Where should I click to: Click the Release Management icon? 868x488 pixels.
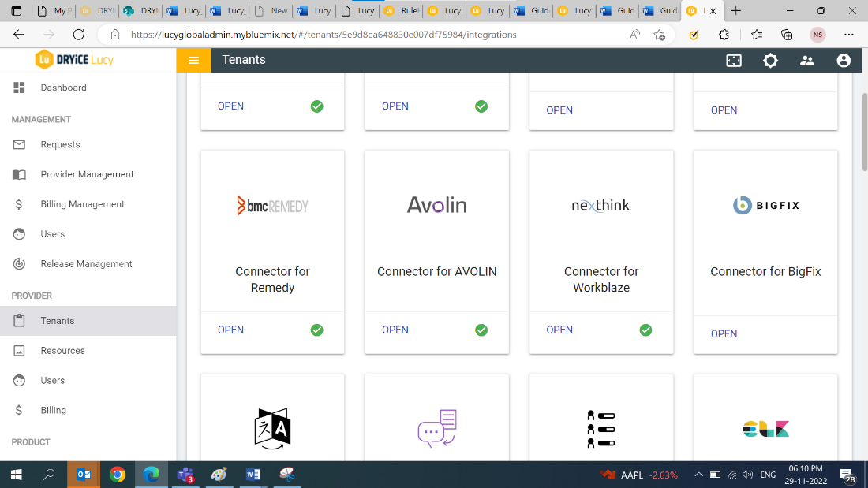point(19,264)
